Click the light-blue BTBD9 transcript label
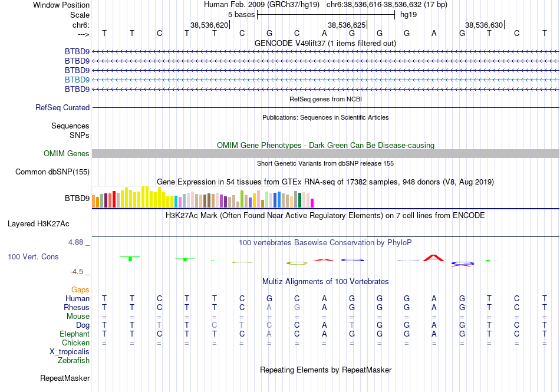This screenshot has height=392, width=560. [77, 80]
